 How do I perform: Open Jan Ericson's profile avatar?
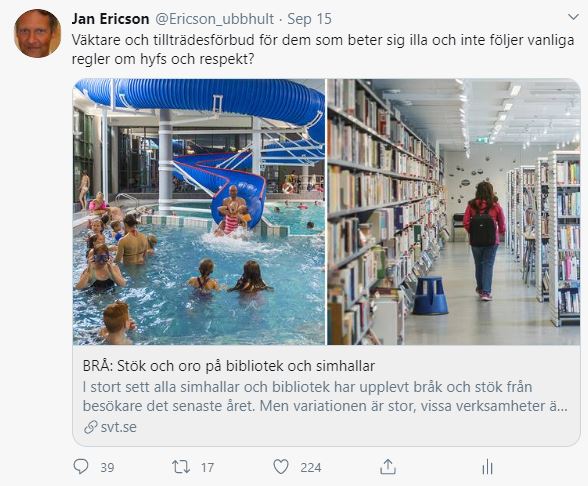pyautogui.click(x=37, y=33)
